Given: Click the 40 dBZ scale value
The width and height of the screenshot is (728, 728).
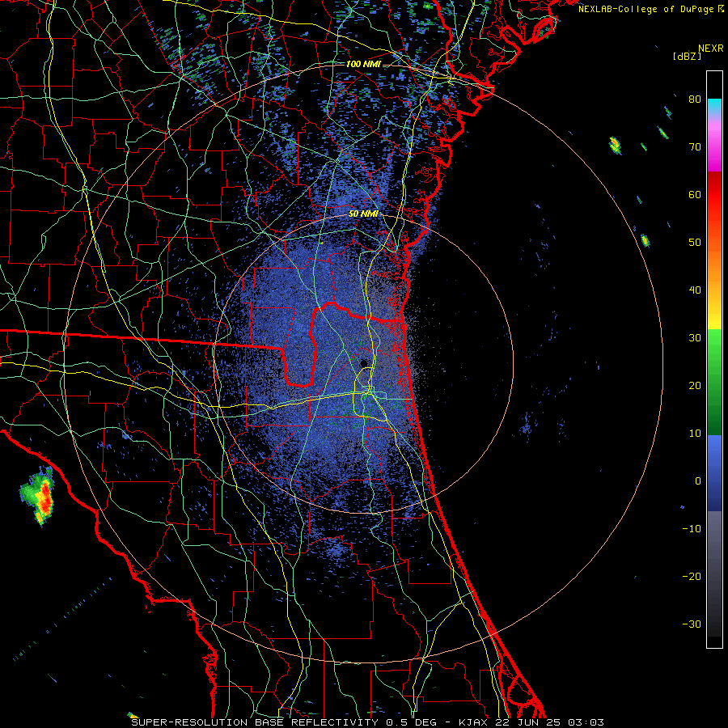Looking at the screenshot, I should coord(695,290).
